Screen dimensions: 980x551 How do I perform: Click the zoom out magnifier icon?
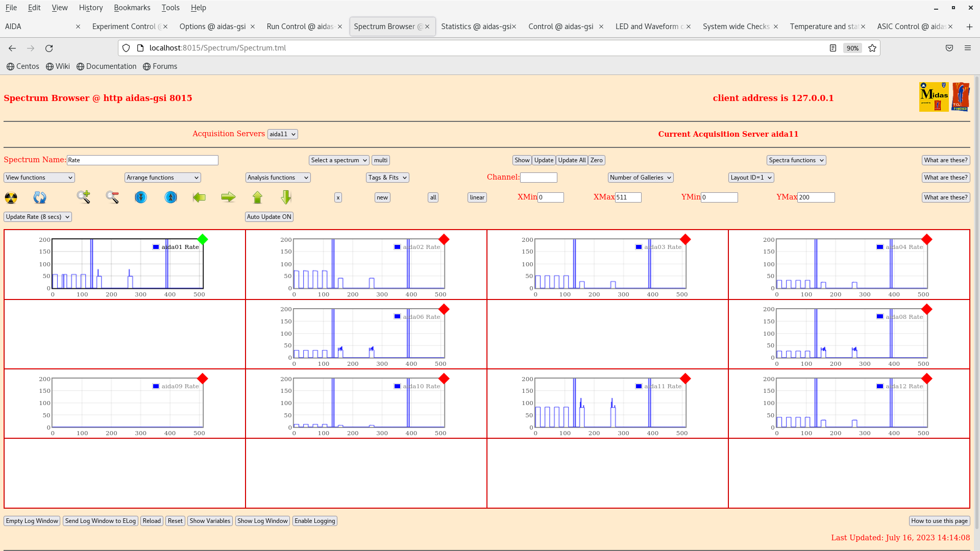tap(112, 197)
